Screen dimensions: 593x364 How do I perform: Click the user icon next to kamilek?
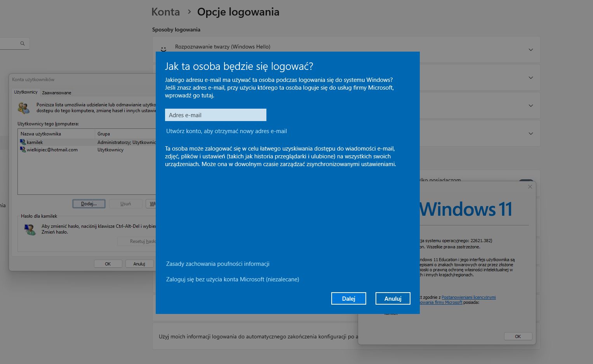point(23,142)
